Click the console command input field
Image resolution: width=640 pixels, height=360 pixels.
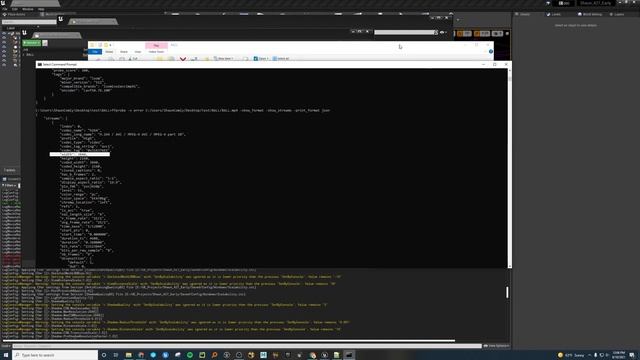coord(247,346)
